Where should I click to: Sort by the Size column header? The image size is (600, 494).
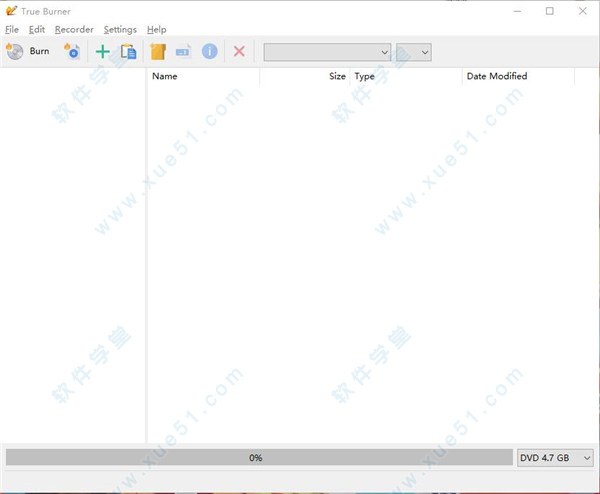point(305,76)
